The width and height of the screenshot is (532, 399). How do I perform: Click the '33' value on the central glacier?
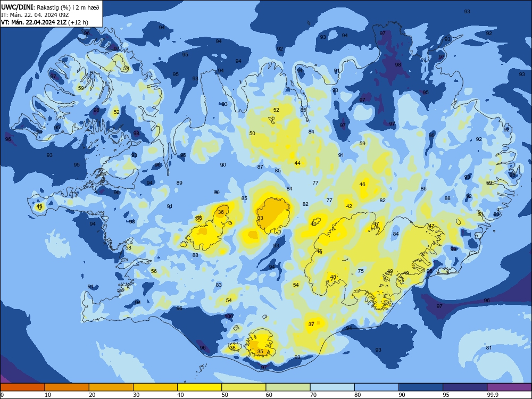click(x=260, y=218)
